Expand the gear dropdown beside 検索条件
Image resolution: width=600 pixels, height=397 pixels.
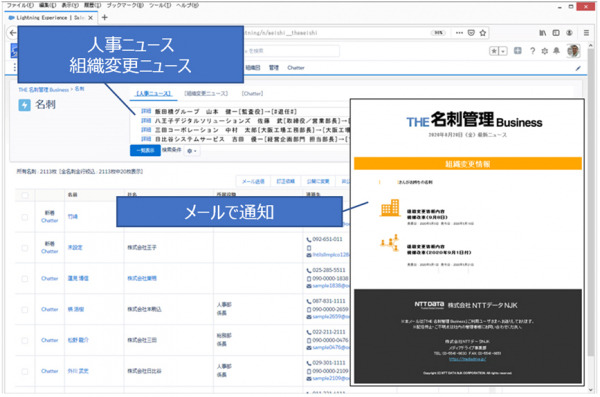coord(192,151)
